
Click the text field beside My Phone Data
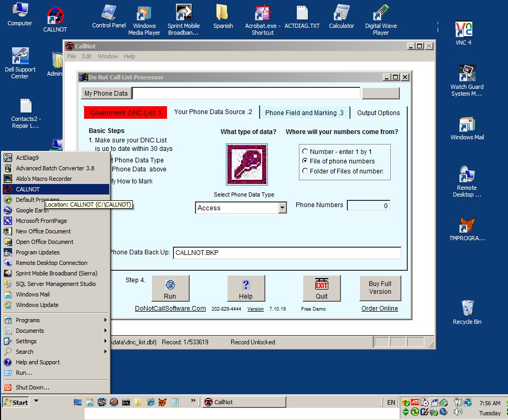(246, 94)
